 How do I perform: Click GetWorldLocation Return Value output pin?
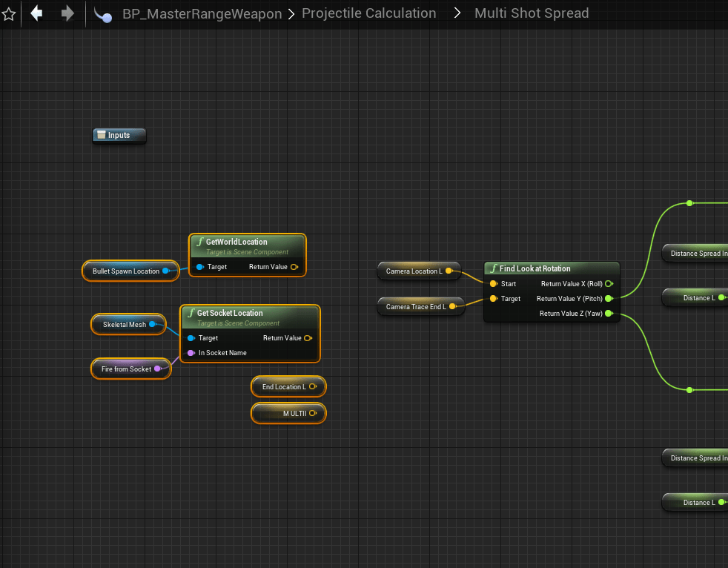(x=294, y=267)
